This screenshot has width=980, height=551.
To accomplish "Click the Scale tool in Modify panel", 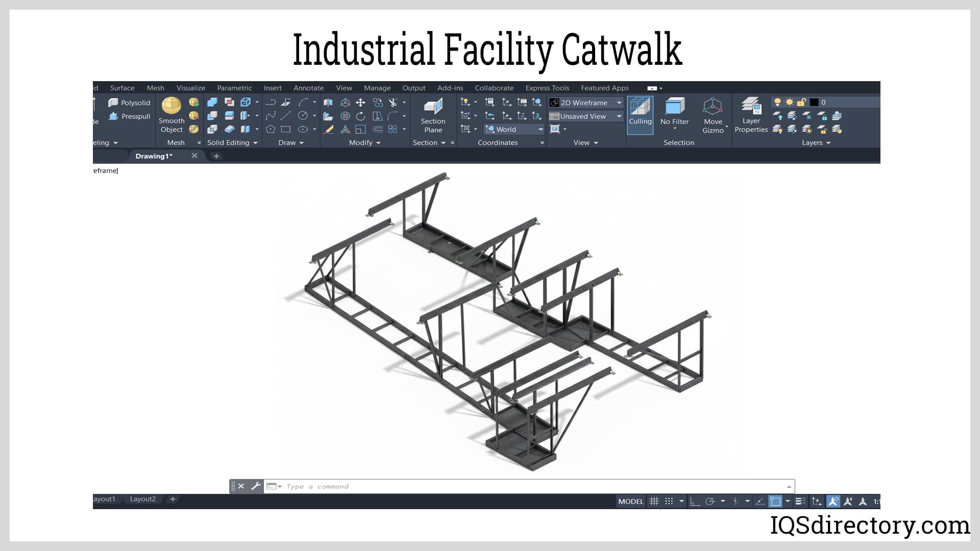I will tap(360, 130).
